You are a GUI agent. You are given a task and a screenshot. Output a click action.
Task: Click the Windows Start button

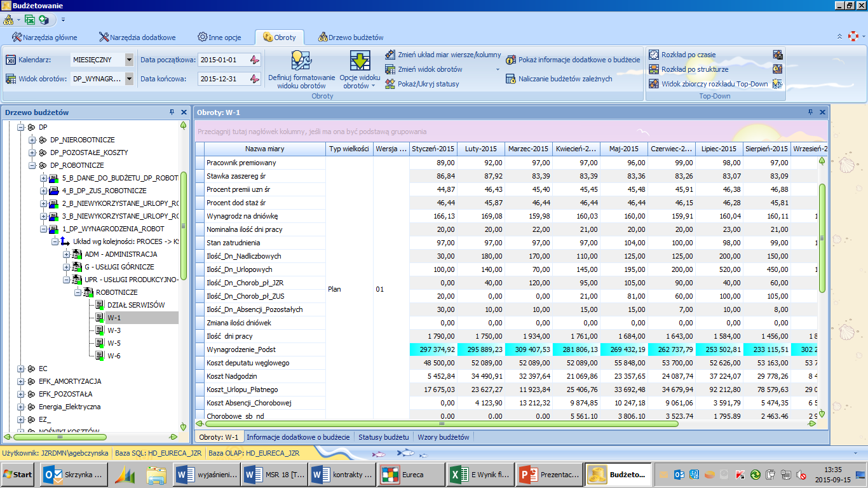pos(18,475)
